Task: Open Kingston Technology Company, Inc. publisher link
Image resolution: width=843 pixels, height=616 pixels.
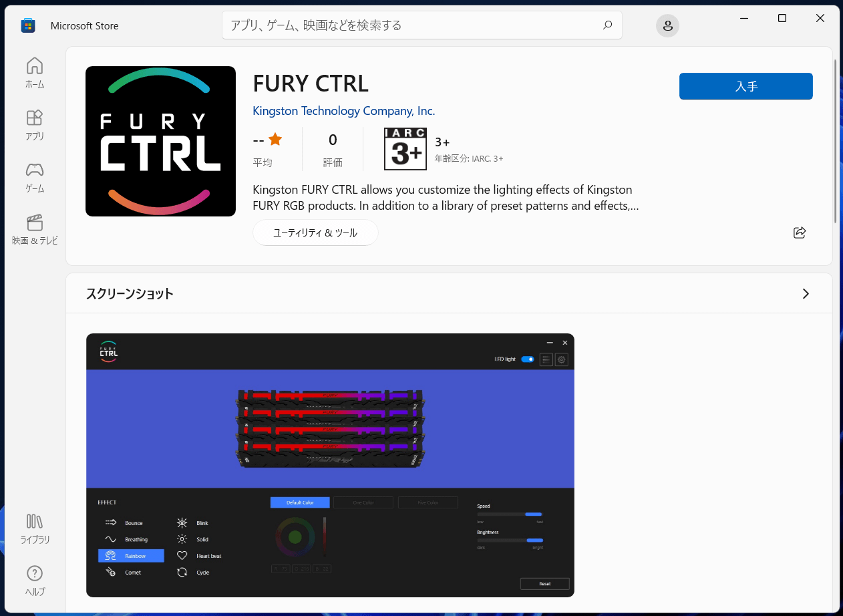Action: click(344, 111)
